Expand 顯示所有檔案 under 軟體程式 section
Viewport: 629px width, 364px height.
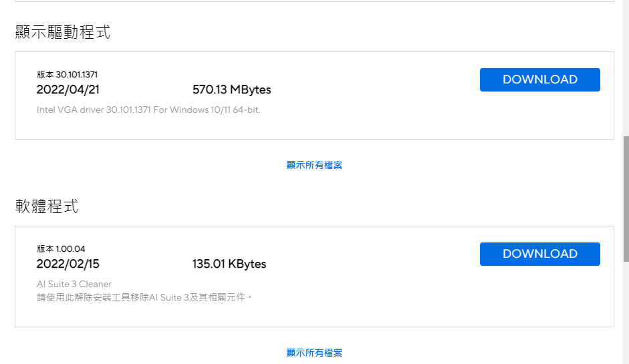click(314, 353)
